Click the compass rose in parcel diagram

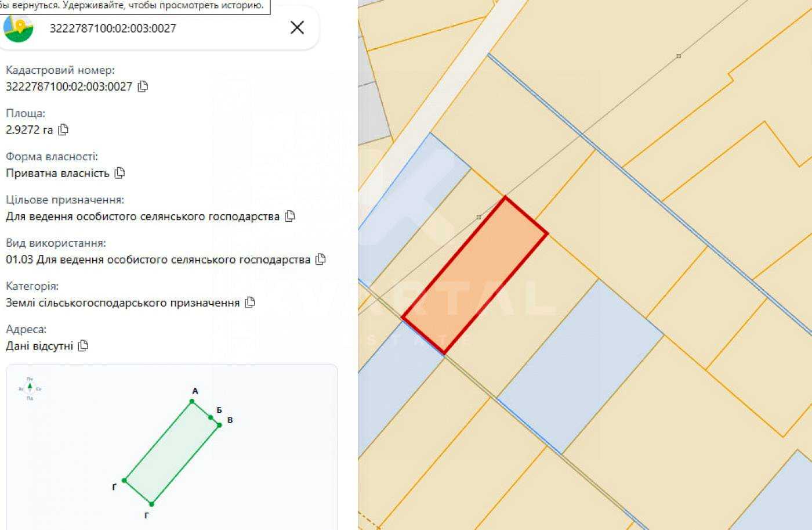tap(30, 388)
